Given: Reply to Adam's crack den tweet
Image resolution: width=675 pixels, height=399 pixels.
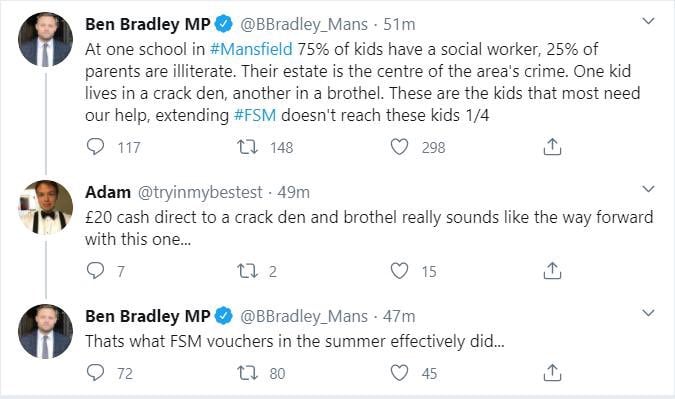Looking at the screenshot, I should (x=95, y=271).
